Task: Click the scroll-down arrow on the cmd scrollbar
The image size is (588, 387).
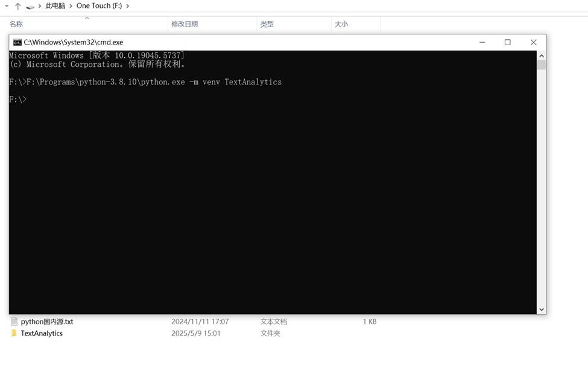Action: [542, 309]
